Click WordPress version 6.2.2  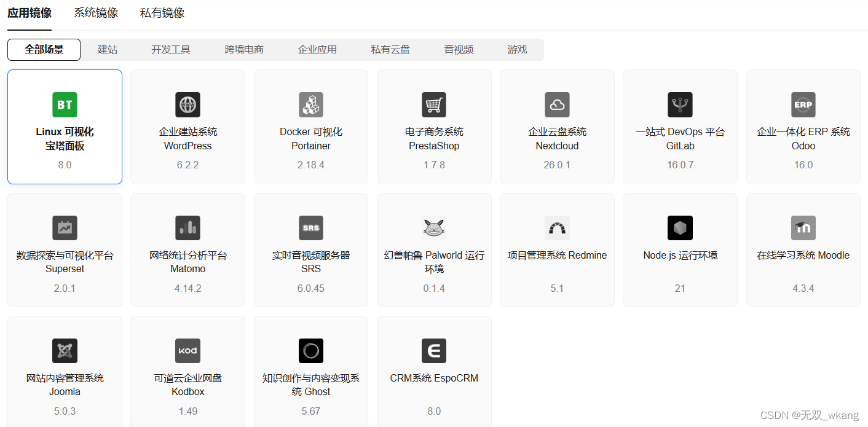click(187, 165)
